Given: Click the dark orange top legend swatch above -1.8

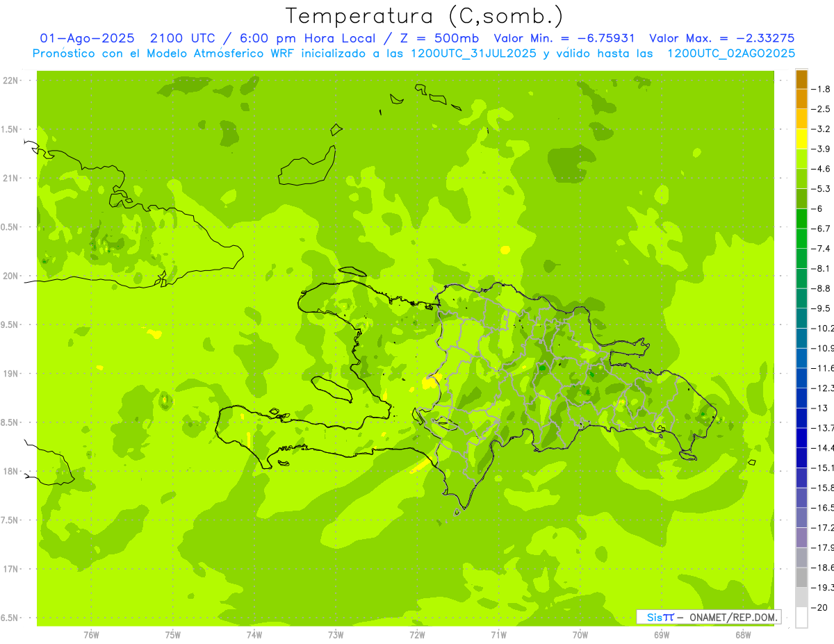Looking at the screenshot, I should click(801, 79).
